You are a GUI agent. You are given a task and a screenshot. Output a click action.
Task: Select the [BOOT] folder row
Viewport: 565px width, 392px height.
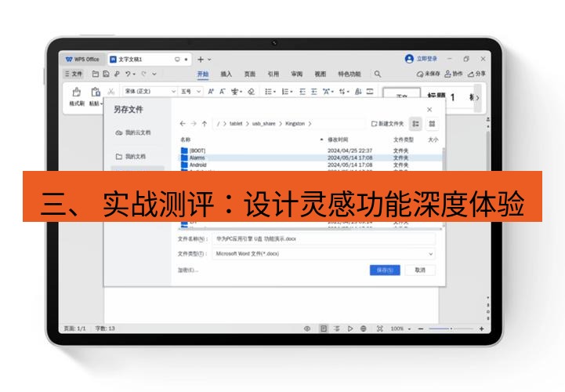click(x=310, y=151)
